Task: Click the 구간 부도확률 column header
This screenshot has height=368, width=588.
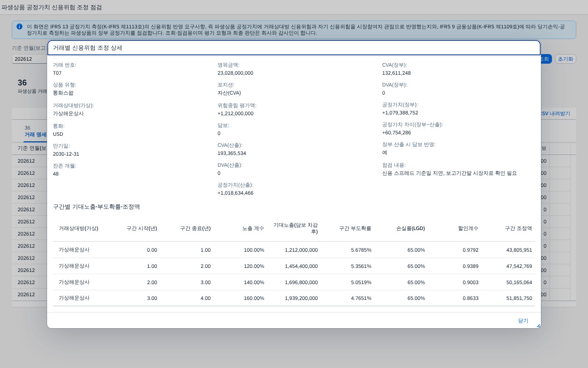Action: point(355,228)
